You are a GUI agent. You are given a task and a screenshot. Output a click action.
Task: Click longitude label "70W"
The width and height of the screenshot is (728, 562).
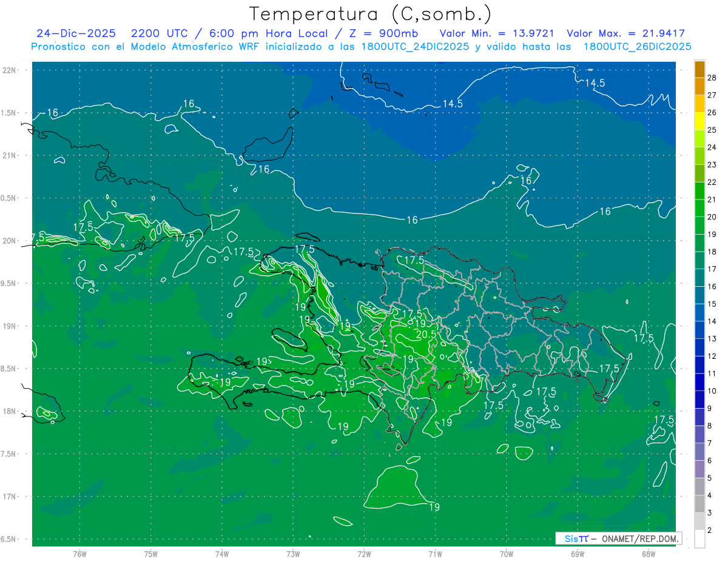click(x=507, y=554)
